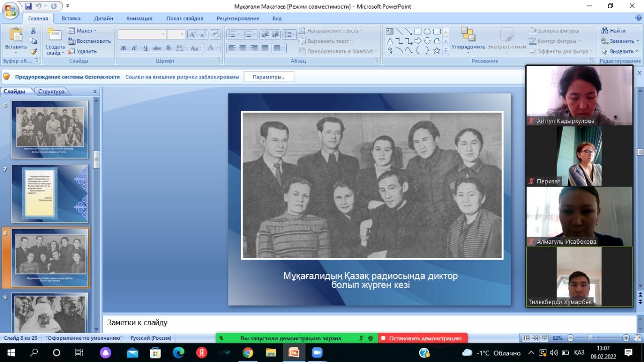Select the star shape in shapes gallery
The image size is (644, 362).
pos(437,50)
